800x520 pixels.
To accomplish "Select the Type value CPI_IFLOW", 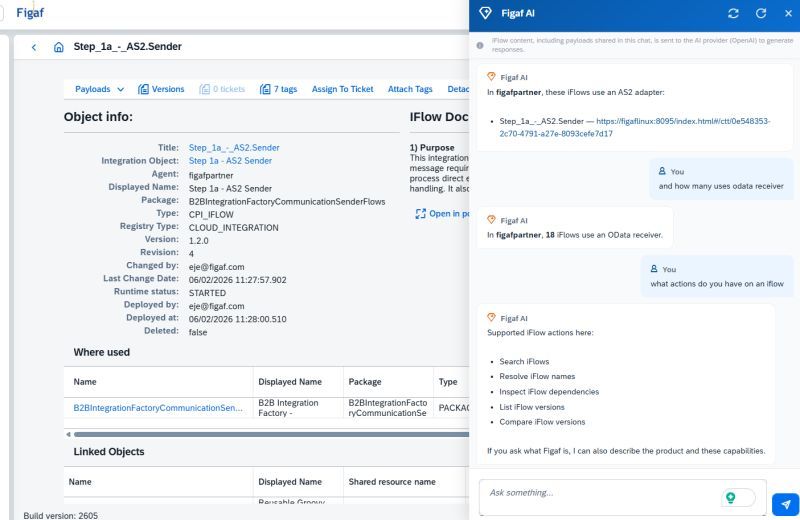I will (x=211, y=215).
